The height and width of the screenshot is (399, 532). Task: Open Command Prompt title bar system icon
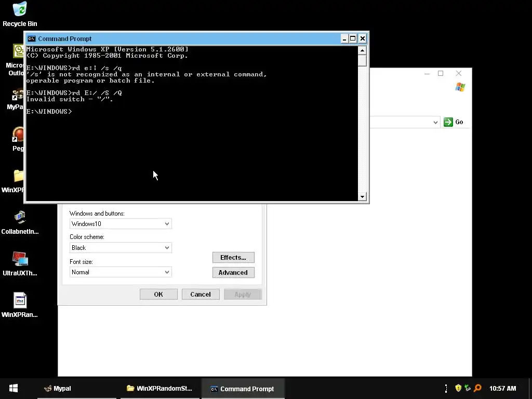[x=32, y=38]
